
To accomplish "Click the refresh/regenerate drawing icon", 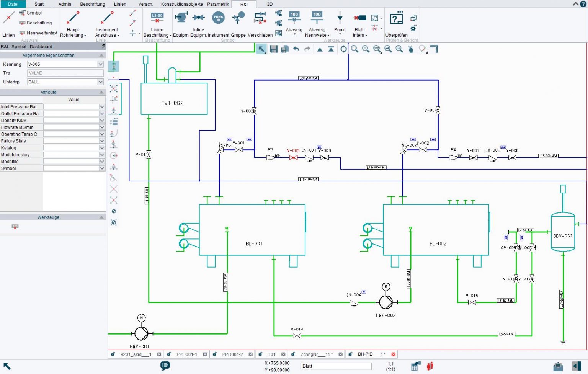I will 343,49.
